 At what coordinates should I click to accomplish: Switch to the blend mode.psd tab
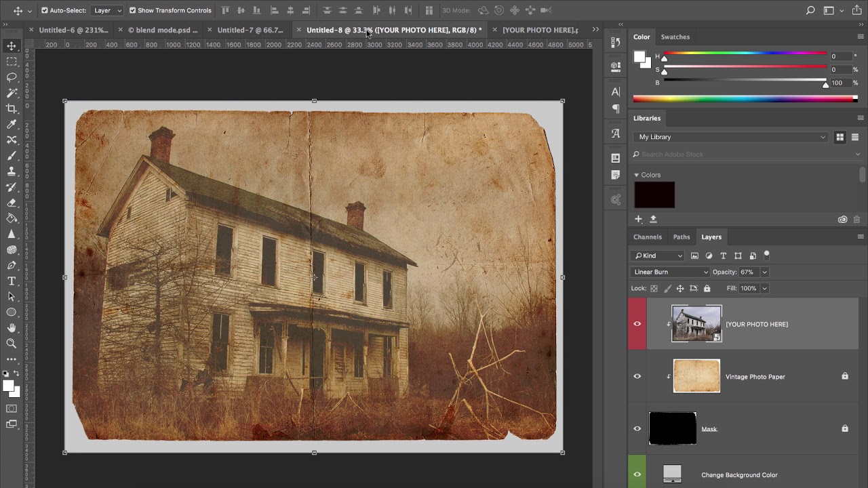coord(163,30)
